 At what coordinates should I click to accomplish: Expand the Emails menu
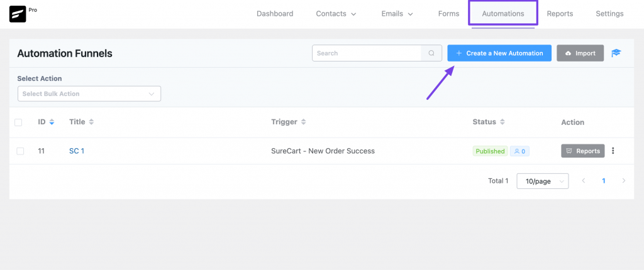click(x=397, y=14)
